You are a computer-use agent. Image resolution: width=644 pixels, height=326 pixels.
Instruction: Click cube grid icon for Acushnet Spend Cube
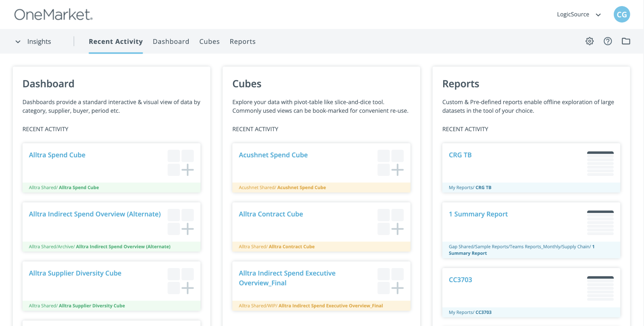pos(391,163)
